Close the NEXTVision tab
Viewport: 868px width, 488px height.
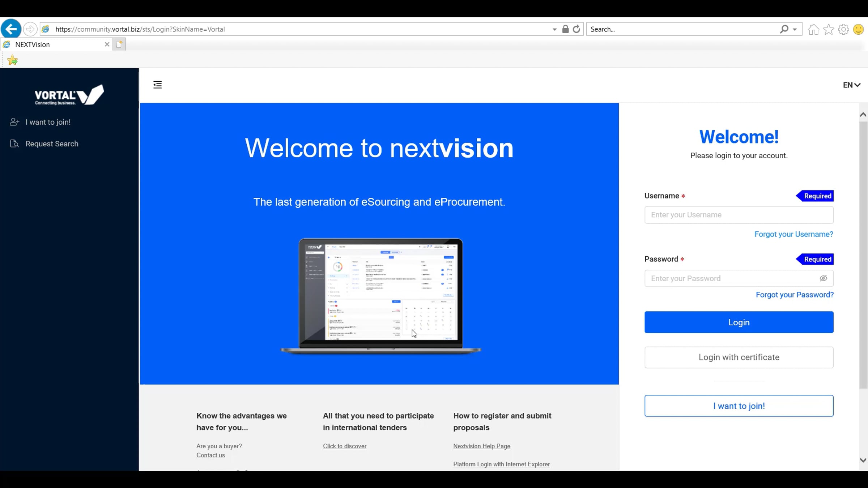tap(107, 44)
